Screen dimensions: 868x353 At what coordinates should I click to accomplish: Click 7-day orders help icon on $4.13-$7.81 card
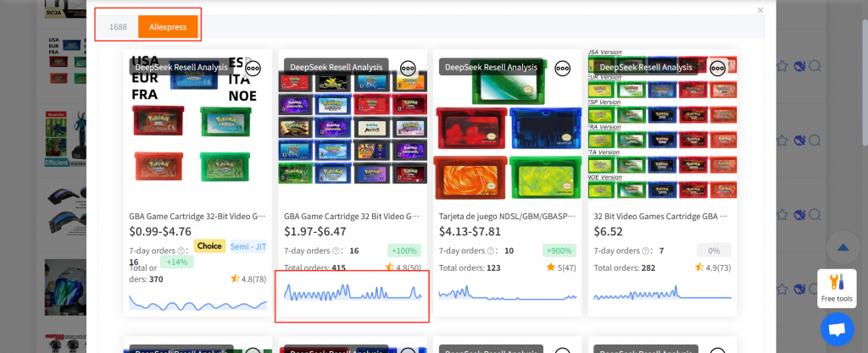coord(492,251)
